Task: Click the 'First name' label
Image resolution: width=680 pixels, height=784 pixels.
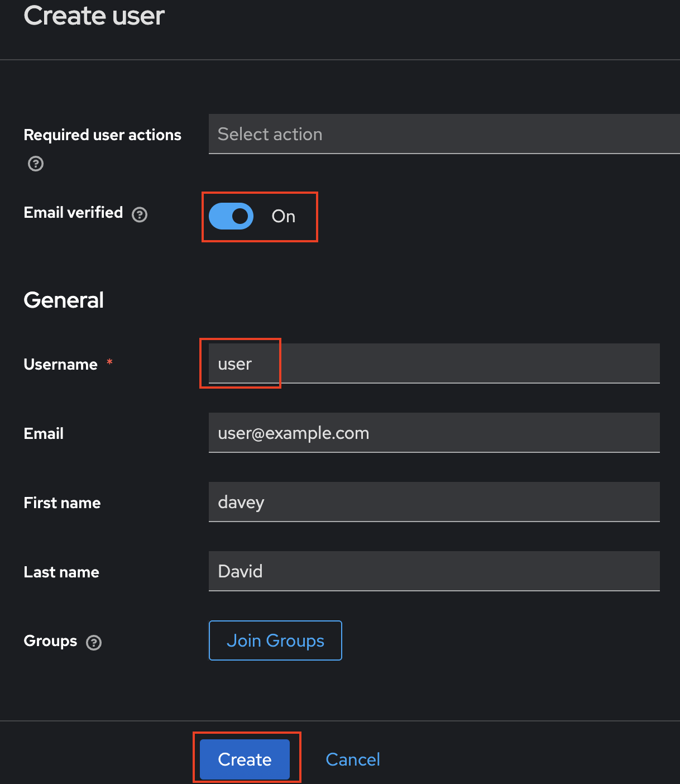Action: (x=62, y=503)
